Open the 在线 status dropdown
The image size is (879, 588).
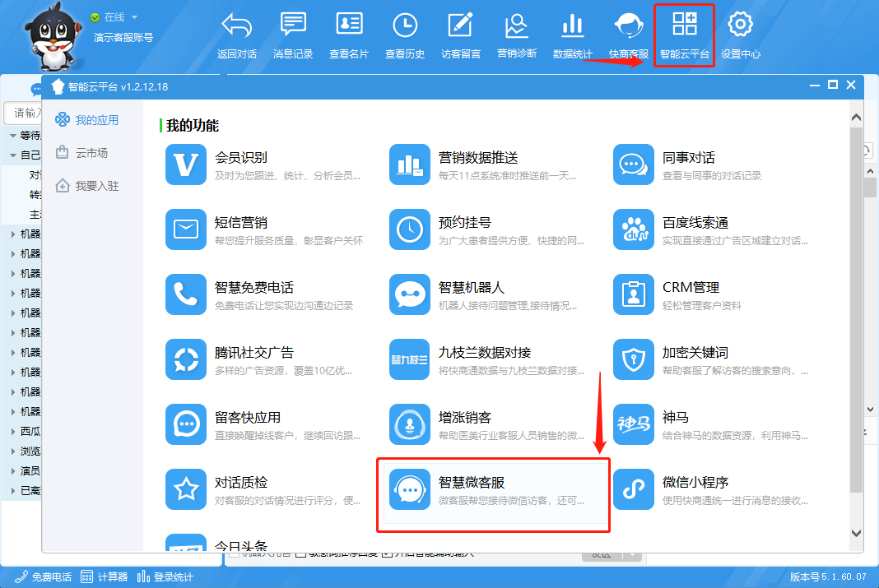[x=134, y=17]
